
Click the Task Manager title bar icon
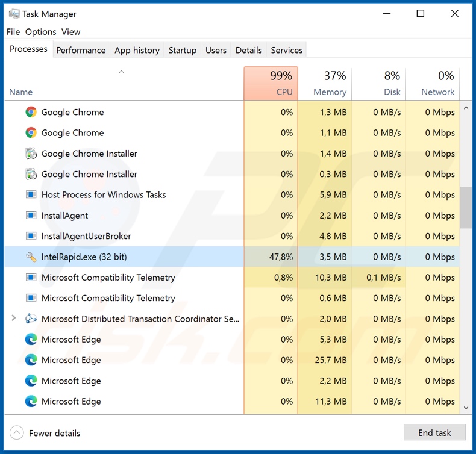(x=14, y=14)
